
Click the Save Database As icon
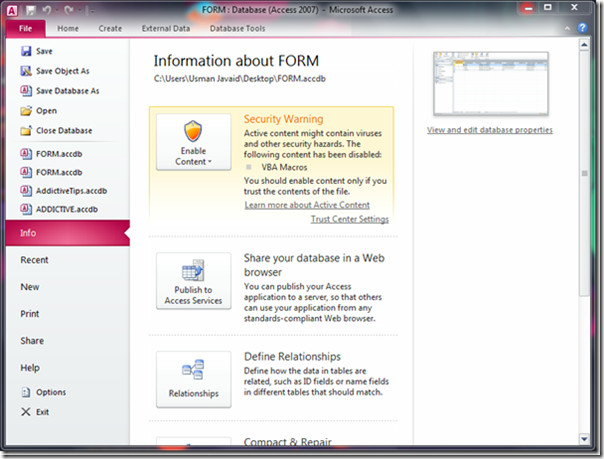coord(26,91)
